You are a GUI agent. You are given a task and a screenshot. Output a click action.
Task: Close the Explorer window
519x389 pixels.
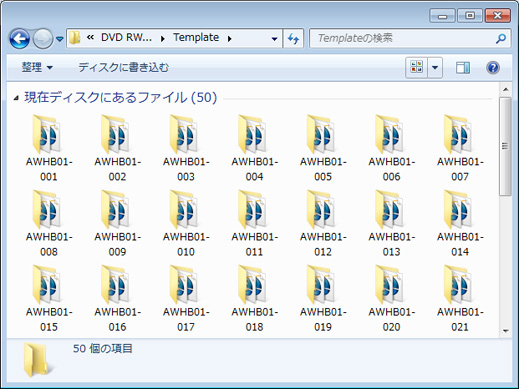pos(497,16)
